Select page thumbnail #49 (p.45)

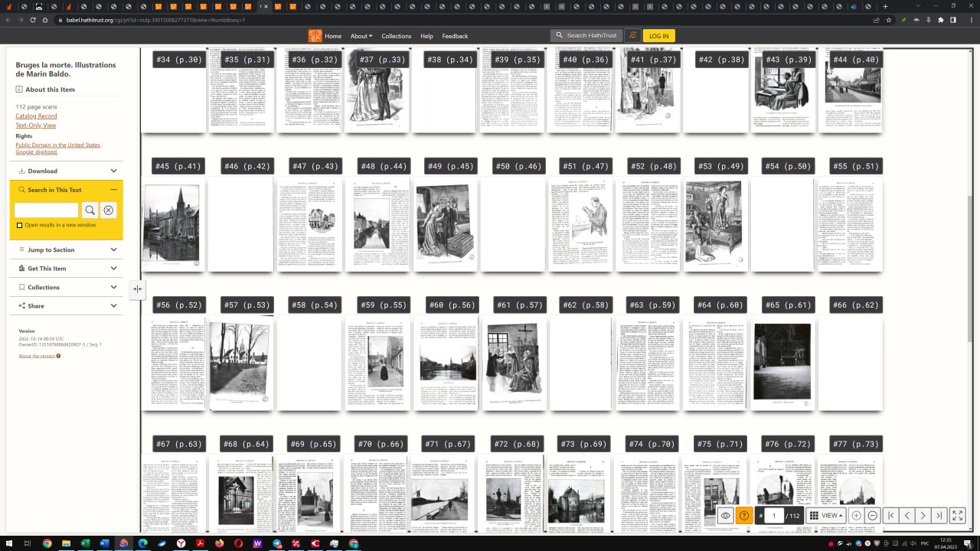(445, 224)
